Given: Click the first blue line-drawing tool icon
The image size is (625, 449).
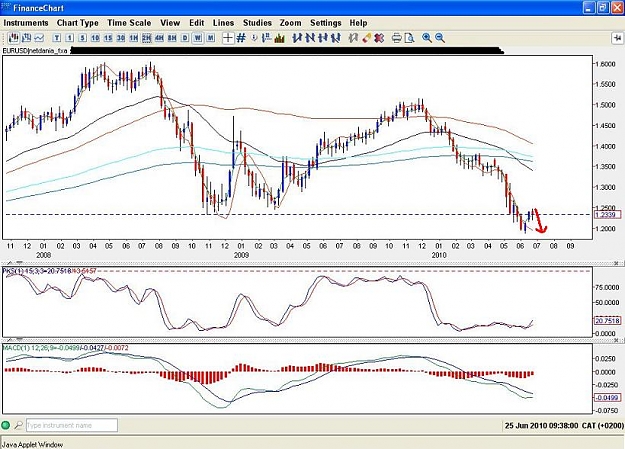Looking at the screenshot, I should coord(297,38).
